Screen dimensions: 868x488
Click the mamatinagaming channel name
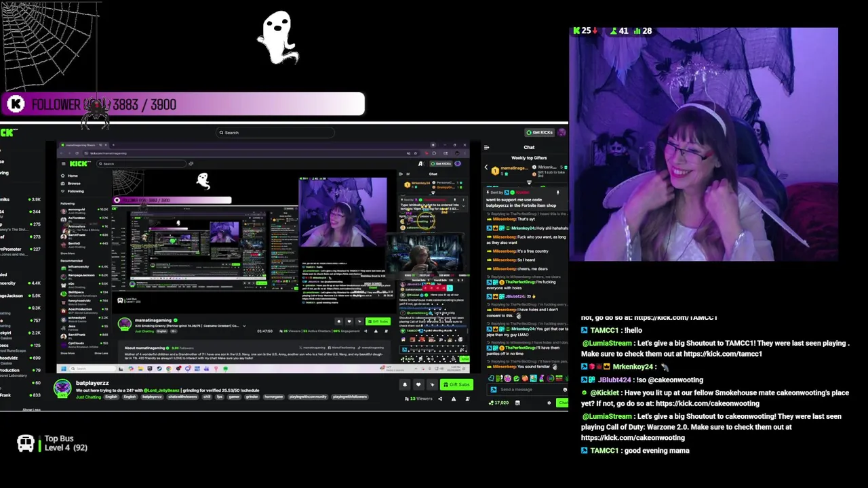(153, 320)
